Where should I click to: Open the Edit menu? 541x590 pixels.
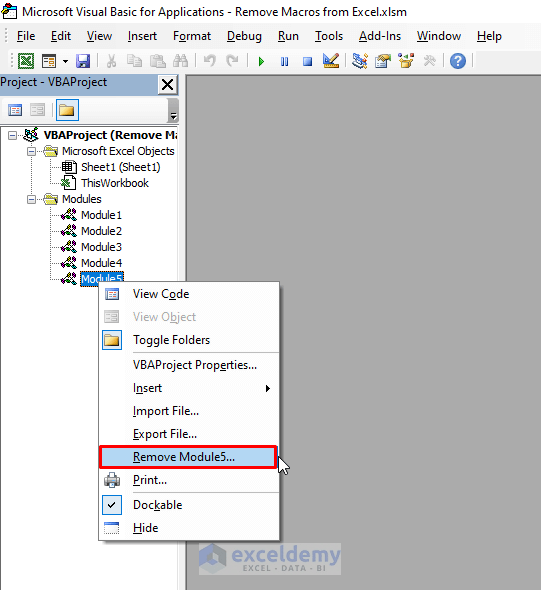61,36
